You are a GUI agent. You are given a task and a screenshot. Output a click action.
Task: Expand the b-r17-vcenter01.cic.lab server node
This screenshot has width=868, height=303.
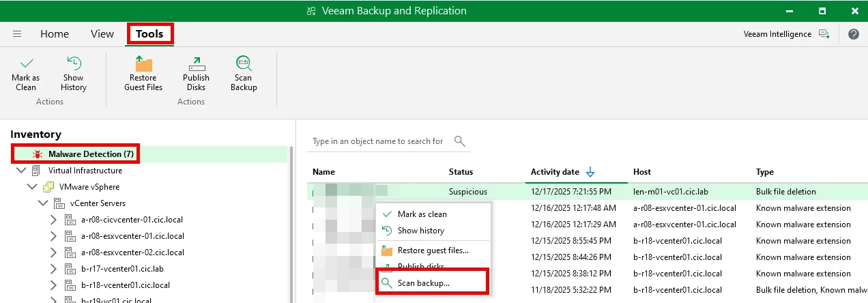pyautogui.click(x=54, y=269)
